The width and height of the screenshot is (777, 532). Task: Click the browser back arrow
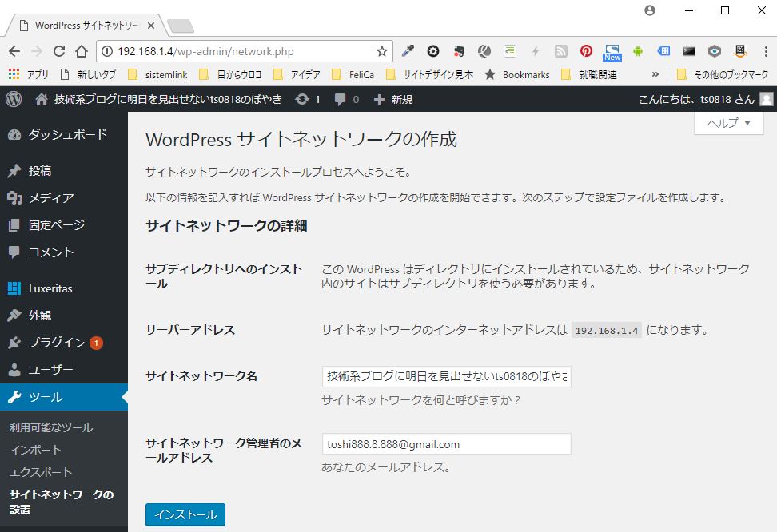pyautogui.click(x=14, y=51)
